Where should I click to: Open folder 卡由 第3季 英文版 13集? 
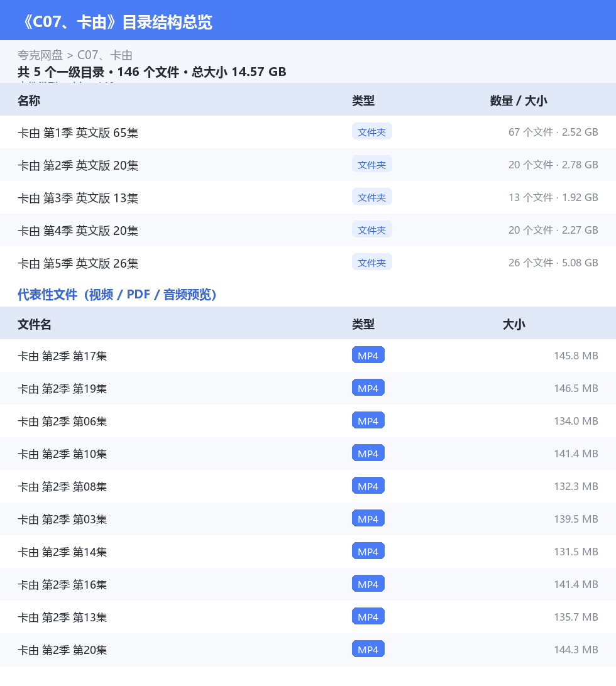click(x=78, y=198)
